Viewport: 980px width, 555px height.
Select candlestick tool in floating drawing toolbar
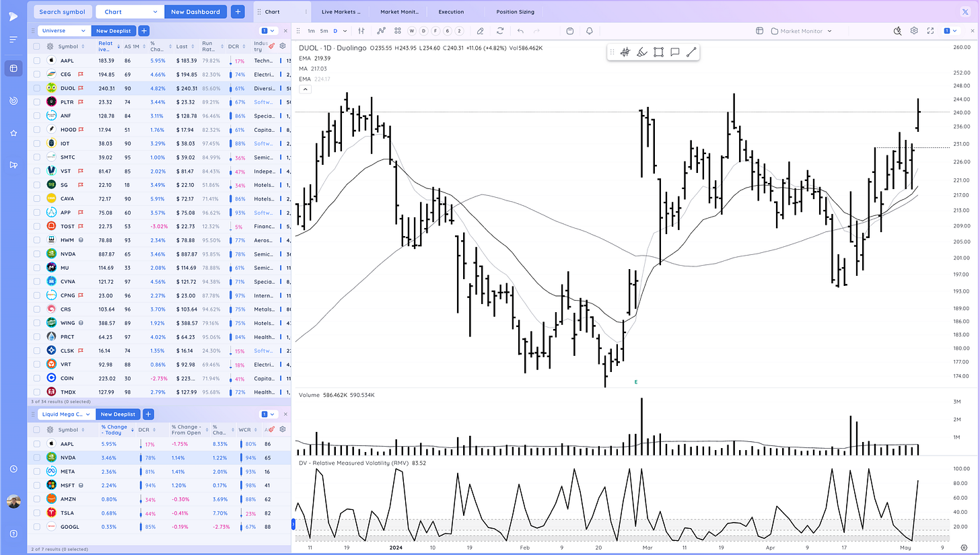coord(625,52)
